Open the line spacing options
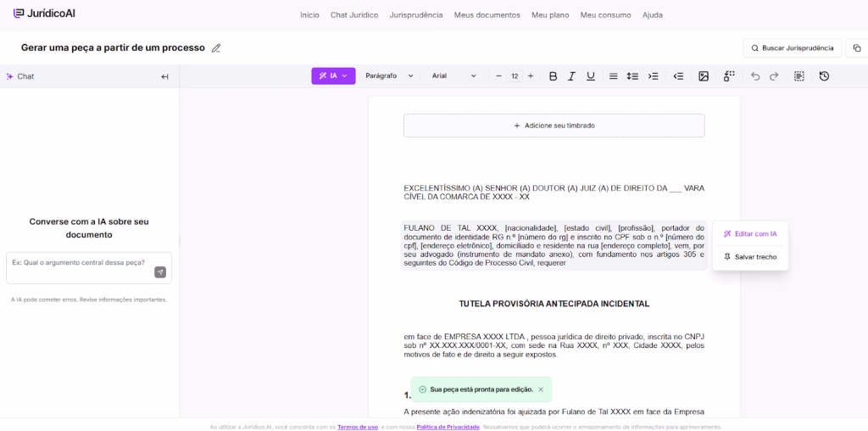This screenshot has width=868, height=431. pyautogui.click(x=632, y=76)
